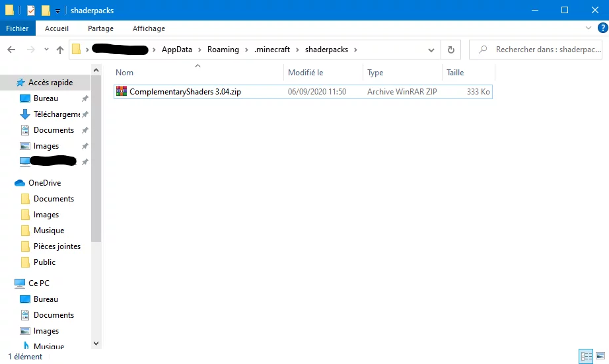Switch to the Affichage tab
The width and height of the screenshot is (609, 364).
(149, 28)
